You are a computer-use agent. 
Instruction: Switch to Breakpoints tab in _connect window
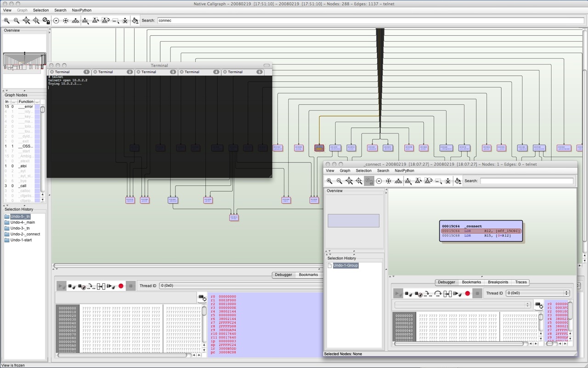[x=498, y=282]
